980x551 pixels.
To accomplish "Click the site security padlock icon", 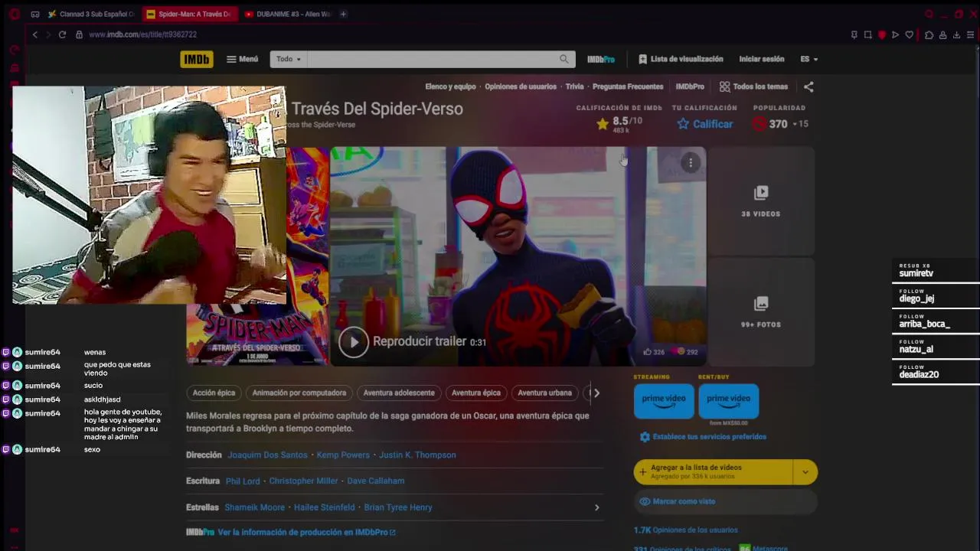I will (x=79, y=34).
